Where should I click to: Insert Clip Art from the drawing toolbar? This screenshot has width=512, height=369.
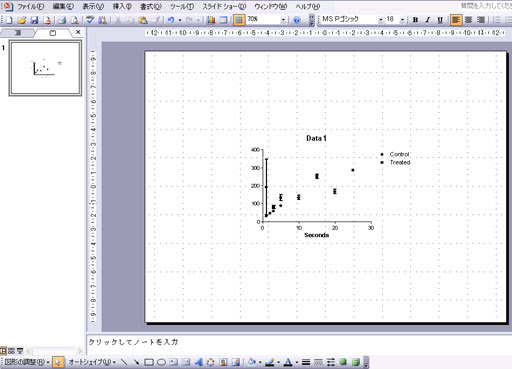[x=223, y=362]
